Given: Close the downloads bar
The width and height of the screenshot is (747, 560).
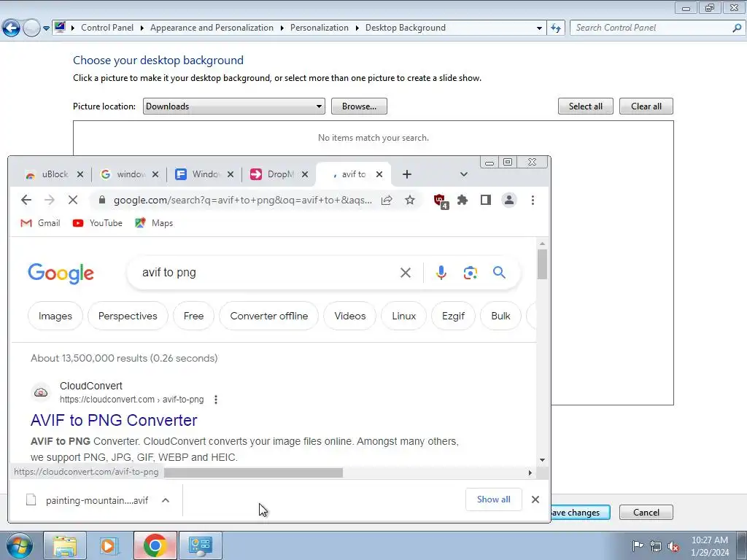Looking at the screenshot, I should pyautogui.click(x=535, y=499).
